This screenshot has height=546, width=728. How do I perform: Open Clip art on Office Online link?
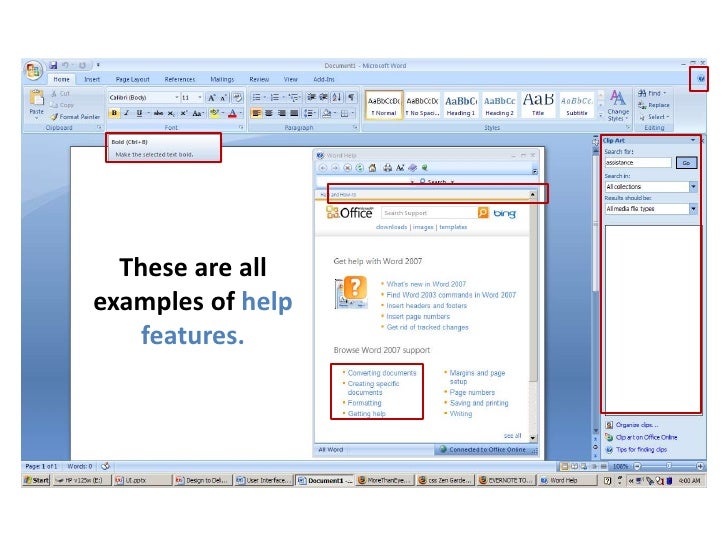click(x=646, y=437)
